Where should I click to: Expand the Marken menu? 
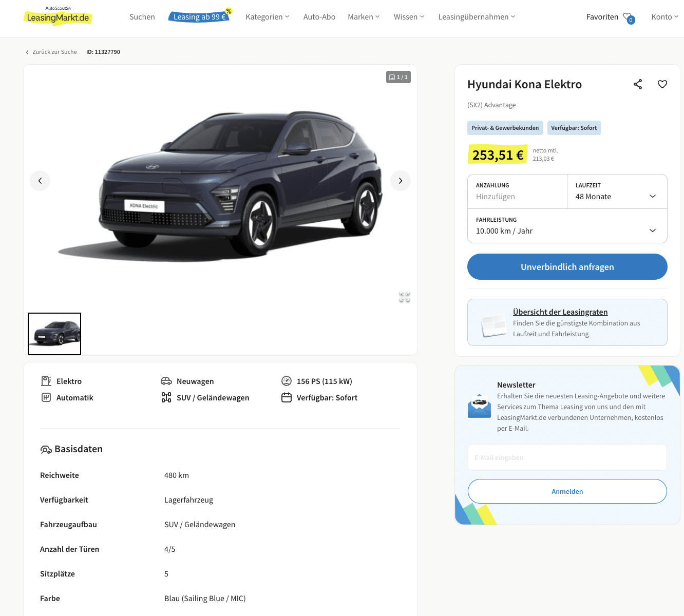tap(364, 17)
